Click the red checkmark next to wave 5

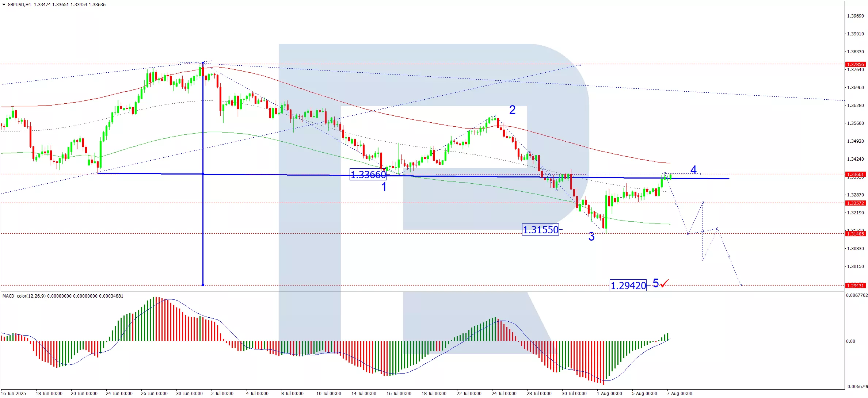[x=665, y=283]
